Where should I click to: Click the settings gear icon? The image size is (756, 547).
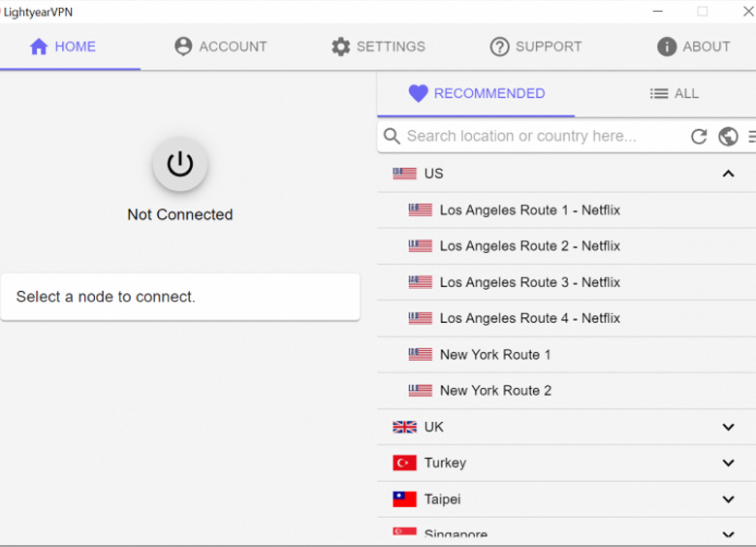341,47
